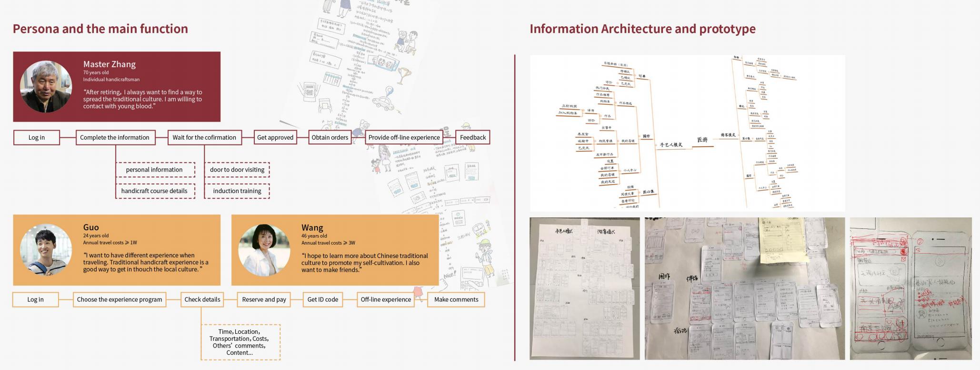Click the central "匠游" node in the mind map
This screenshot has height=370, width=980.
pos(702,140)
